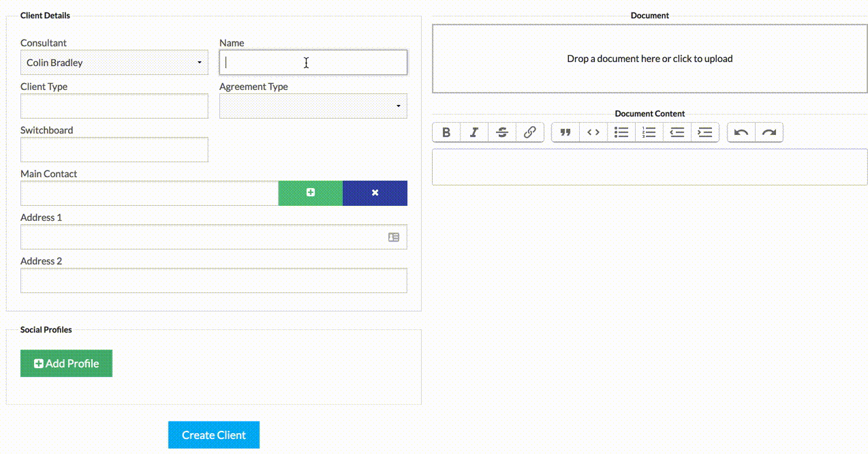
Task: Insert a code block in editor
Action: pyautogui.click(x=593, y=132)
